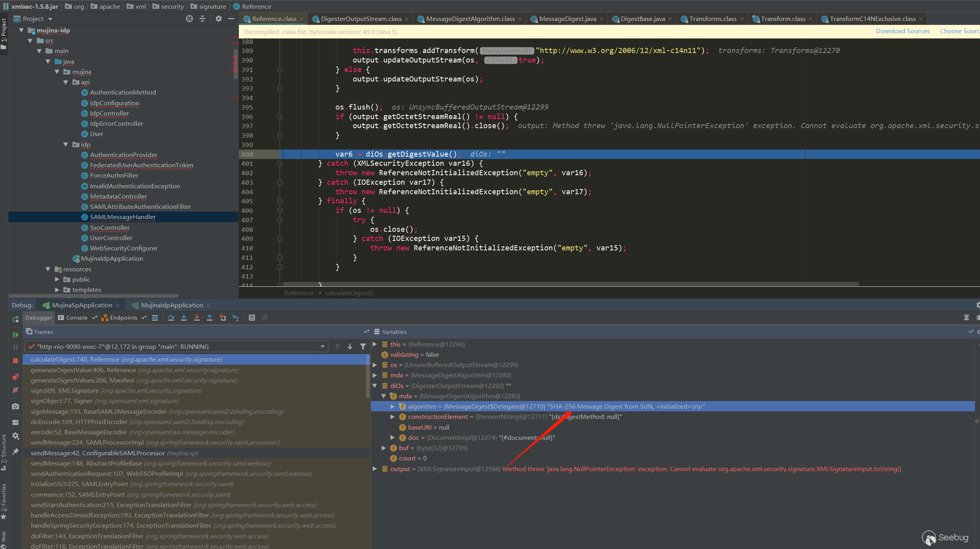Collapse the diOs variable node
The width and height of the screenshot is (980, 549).
[375, 386]
